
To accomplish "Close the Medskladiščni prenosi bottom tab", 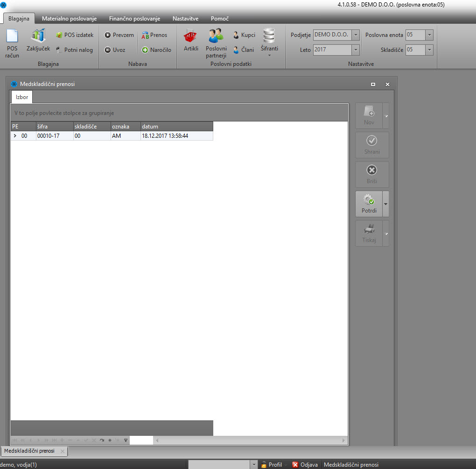I will tap(62, 451).
